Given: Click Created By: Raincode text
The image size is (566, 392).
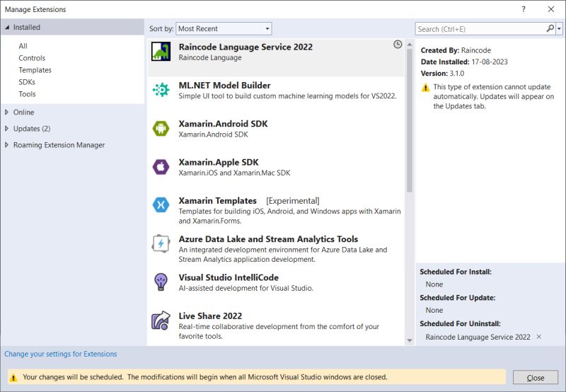Looking at the screenshot, I should pyautogui.click(x=456, y=50).
